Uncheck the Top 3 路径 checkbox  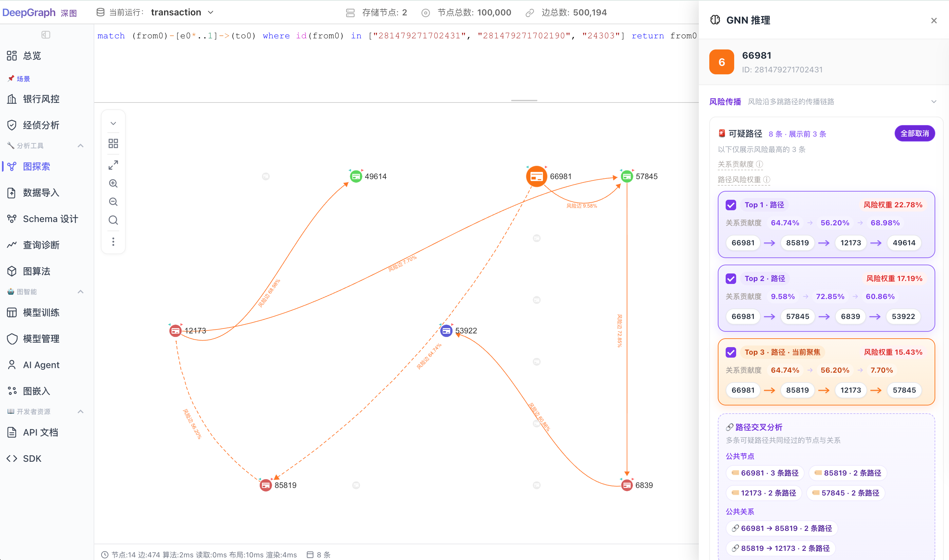[731, 352]
